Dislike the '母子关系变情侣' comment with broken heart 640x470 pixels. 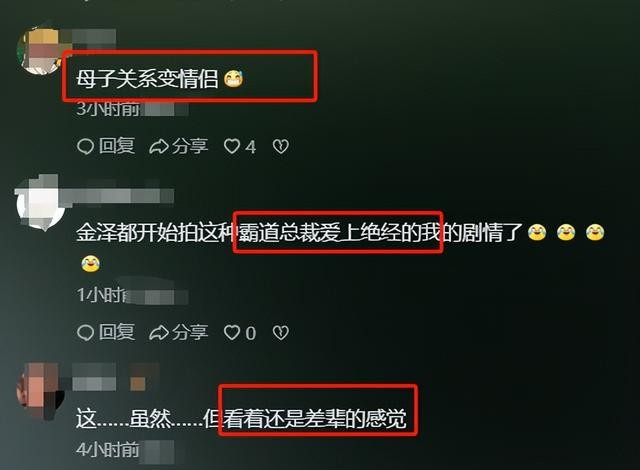coord(281,146)
